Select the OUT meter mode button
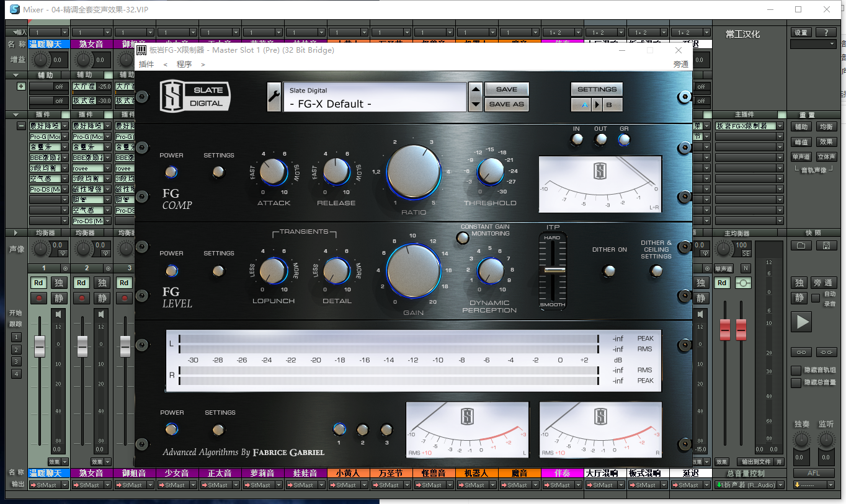This screenshot has width=846, height=504. (x=600, y=140)
